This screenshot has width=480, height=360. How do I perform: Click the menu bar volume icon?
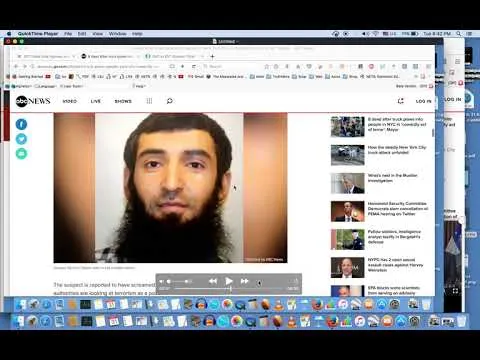365,34
